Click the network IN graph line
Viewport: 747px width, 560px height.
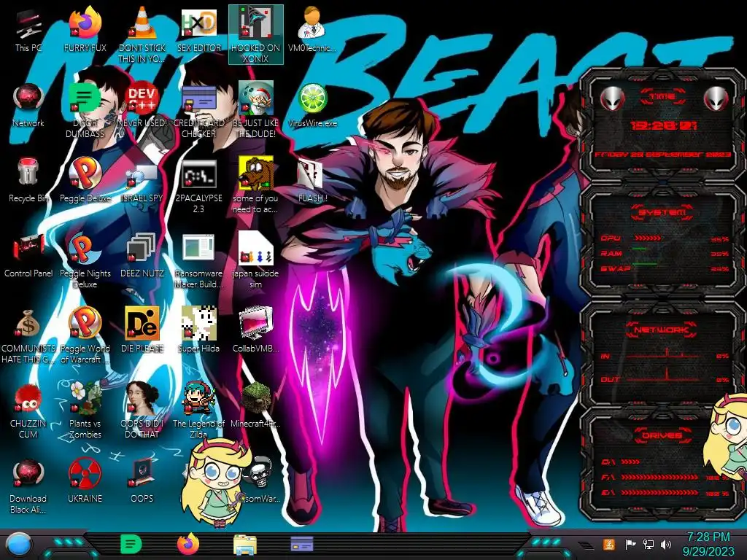pyautogui.click(x=662, y=354)
